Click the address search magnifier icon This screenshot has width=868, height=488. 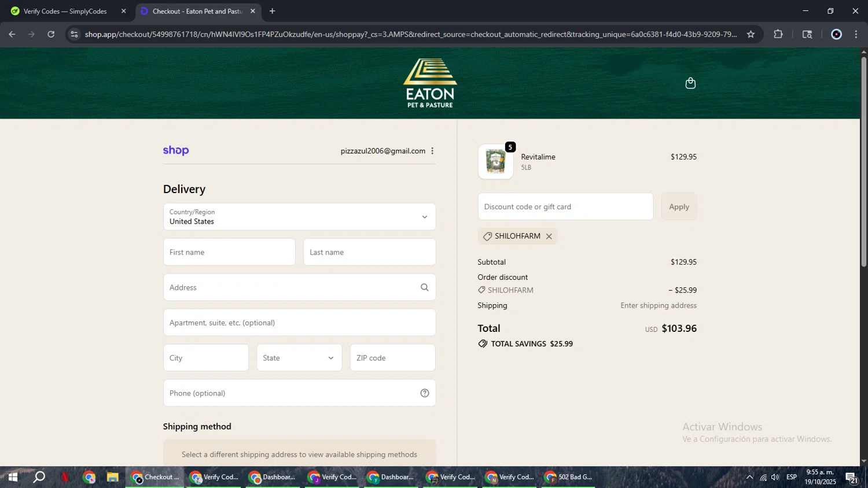[x=425, y=287]
